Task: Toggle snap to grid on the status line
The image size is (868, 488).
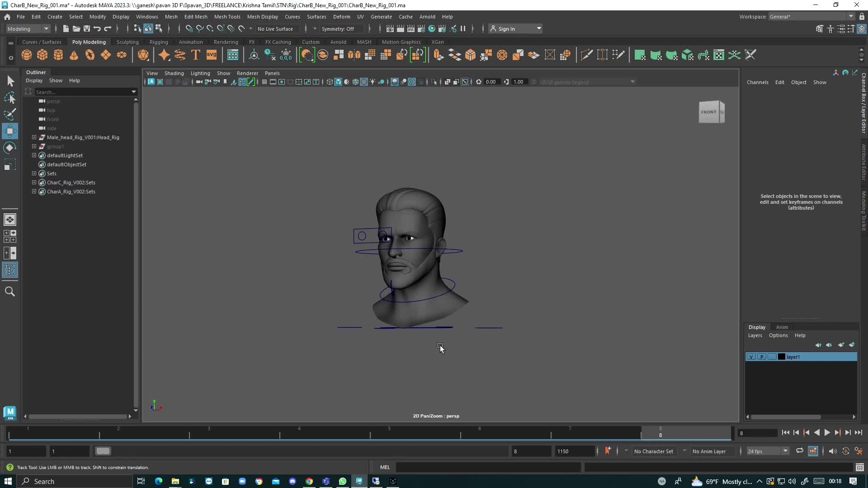Action: [x=189, y=28]
